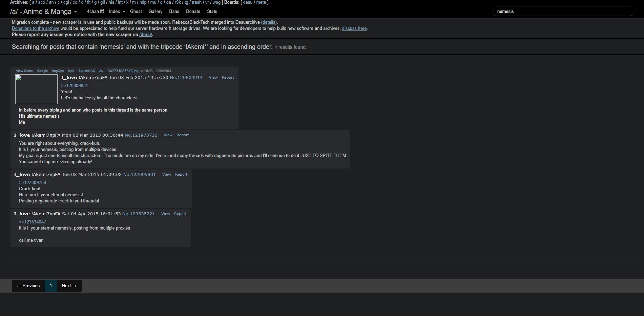Report post No.121973716
The height and width of the screenshot is (316, 644).
[183, 135]
